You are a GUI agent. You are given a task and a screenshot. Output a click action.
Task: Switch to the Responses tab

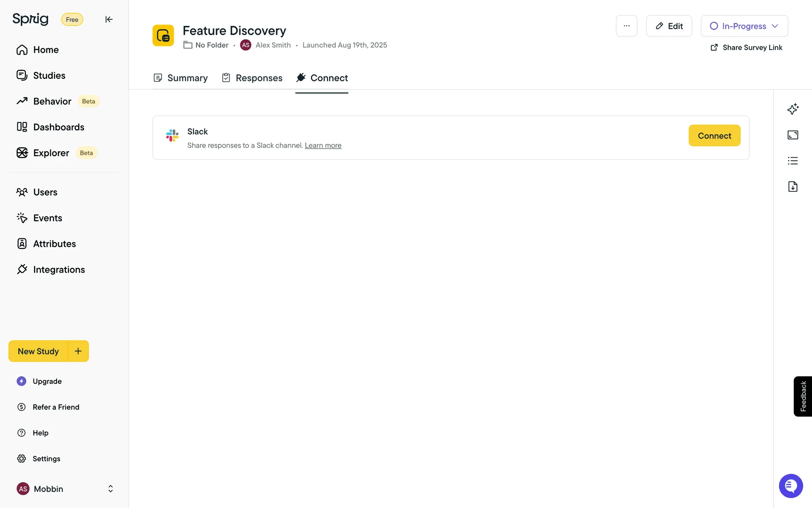(x=252, y=78)
